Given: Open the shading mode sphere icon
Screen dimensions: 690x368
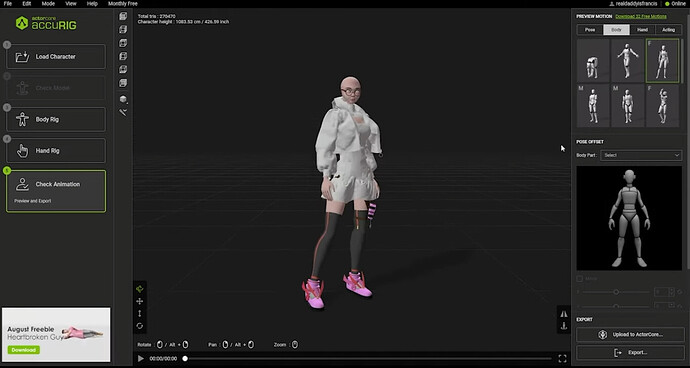Looking at the screenshot, I should (x=123, y=99).
